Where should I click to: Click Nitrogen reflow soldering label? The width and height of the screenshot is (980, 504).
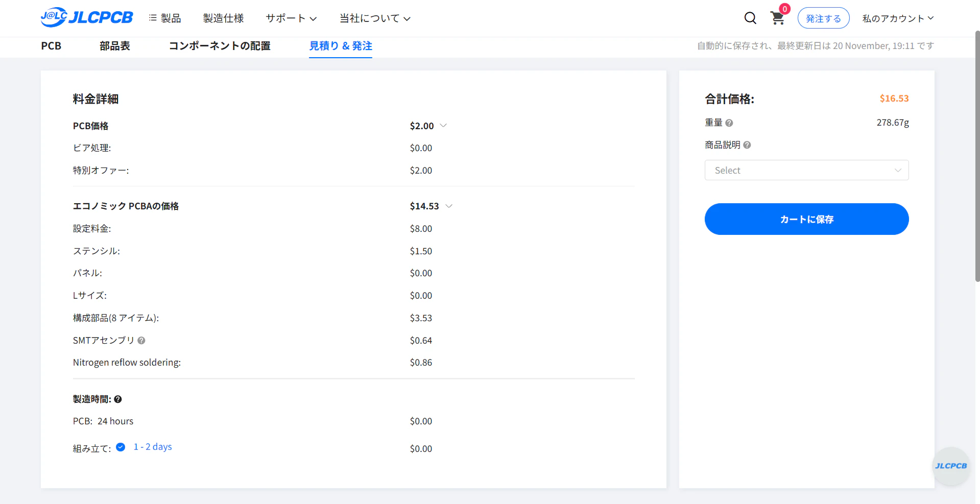[x=127, y=363]
